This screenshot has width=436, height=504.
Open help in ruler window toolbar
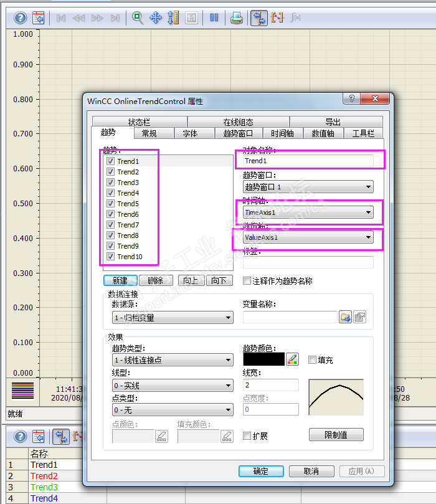pyautogui.click(x=20, y=437)
